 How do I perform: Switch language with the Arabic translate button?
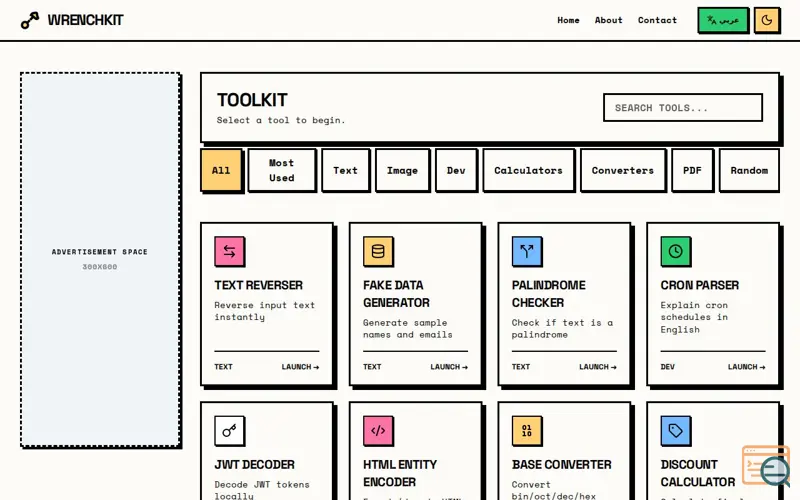click(722, 20)
